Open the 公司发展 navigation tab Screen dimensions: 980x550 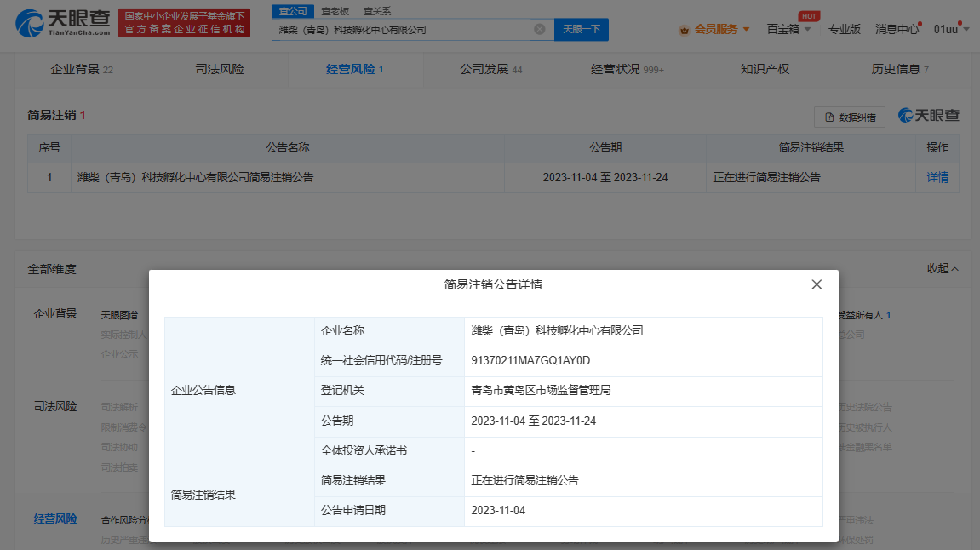pos(490,69)
